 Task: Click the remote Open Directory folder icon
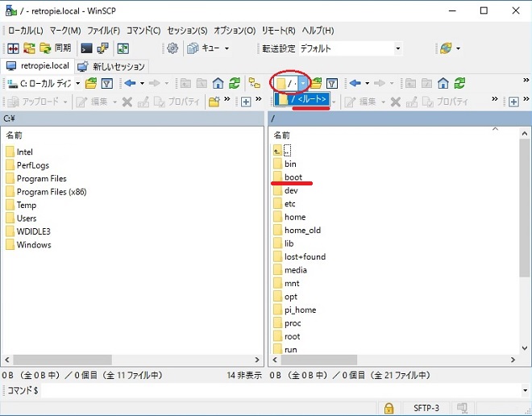316,83
